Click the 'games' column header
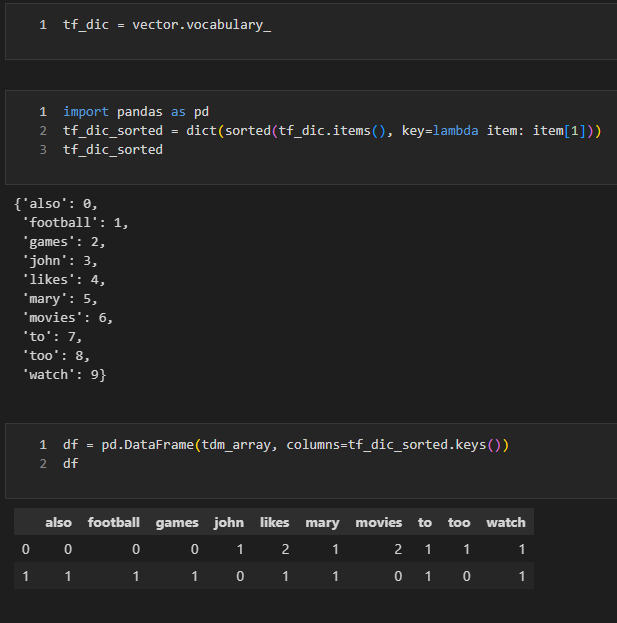Viewport: 617px width, 623px height. (x=177, y=522)
